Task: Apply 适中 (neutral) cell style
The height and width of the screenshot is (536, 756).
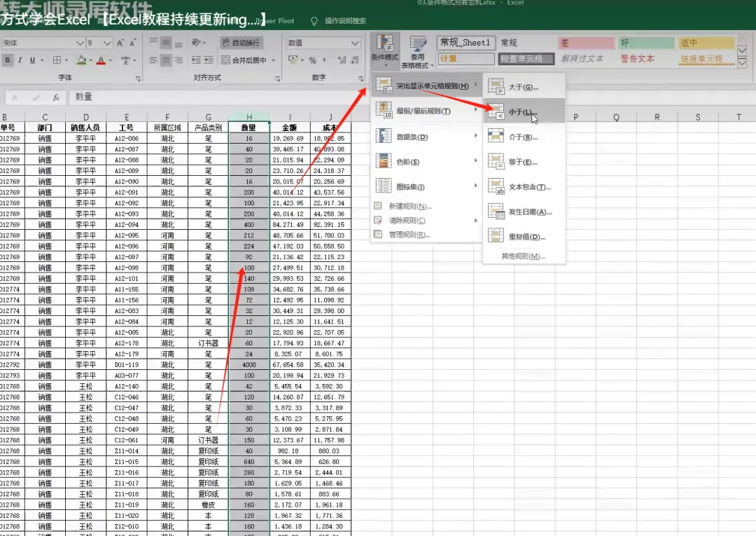Action: (x=706, y=43)
